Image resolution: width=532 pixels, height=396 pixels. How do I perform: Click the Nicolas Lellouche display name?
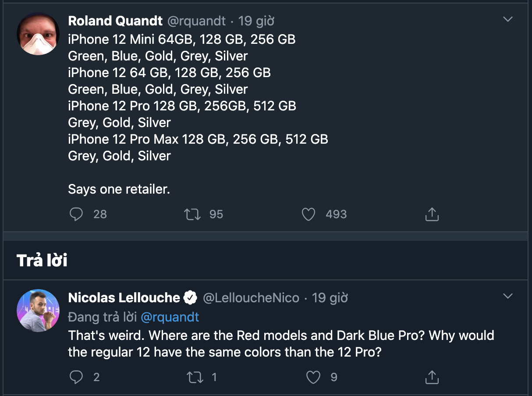click(124, 298)
